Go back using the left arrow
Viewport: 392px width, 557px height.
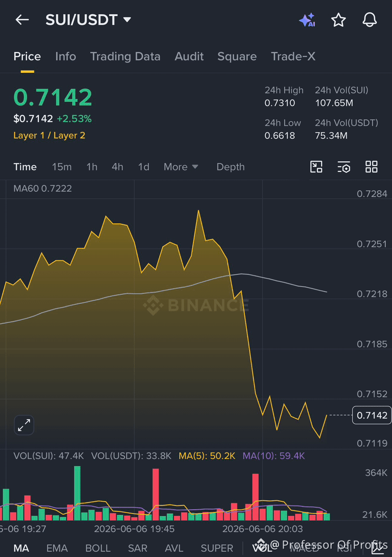pyautogui.click(x=22, y=20)
